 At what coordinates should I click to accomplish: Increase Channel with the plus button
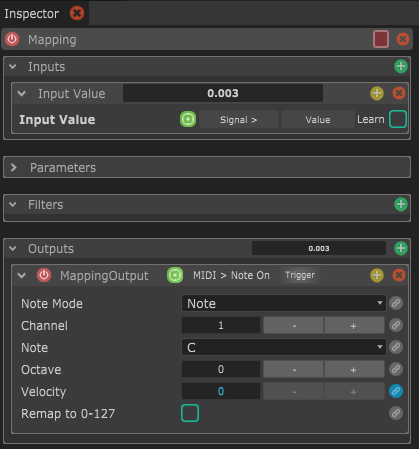(x=354, y=325)
